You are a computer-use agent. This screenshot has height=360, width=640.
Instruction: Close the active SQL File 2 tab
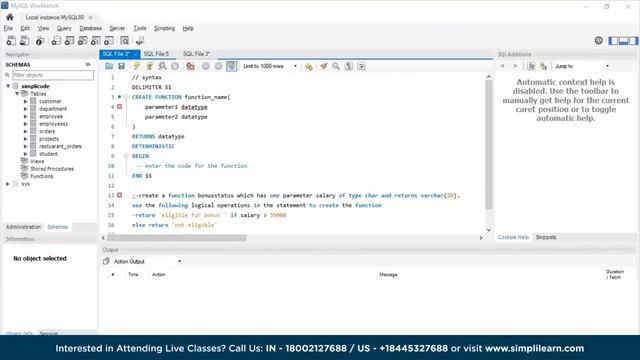pyautogui.click(x=135, y=54)
